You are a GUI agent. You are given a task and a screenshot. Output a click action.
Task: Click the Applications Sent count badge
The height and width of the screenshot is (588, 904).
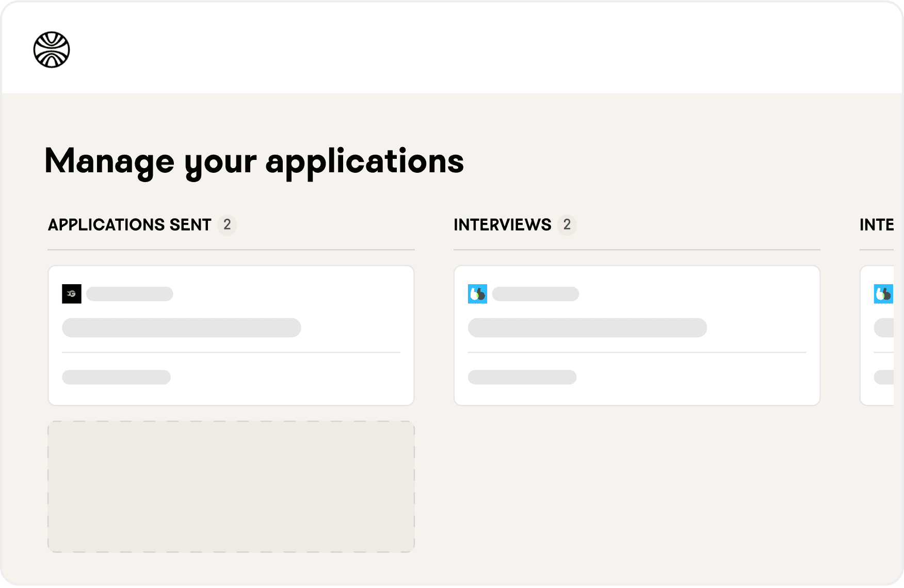227,225
